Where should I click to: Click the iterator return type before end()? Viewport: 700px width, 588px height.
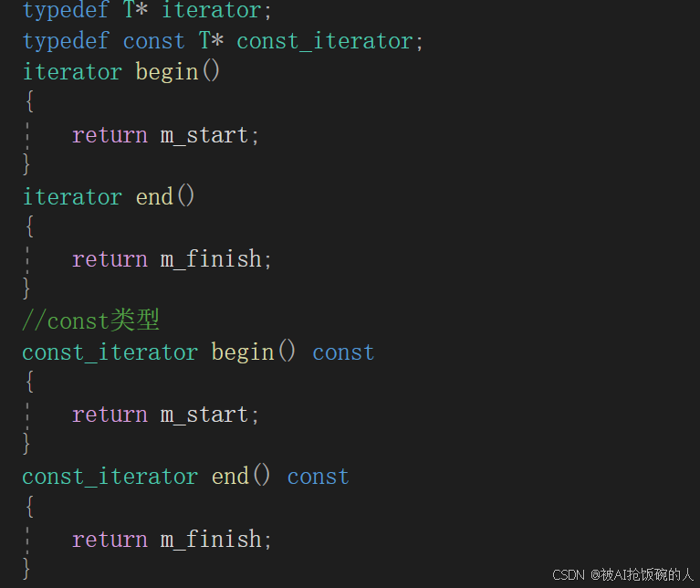click(72, 197)
